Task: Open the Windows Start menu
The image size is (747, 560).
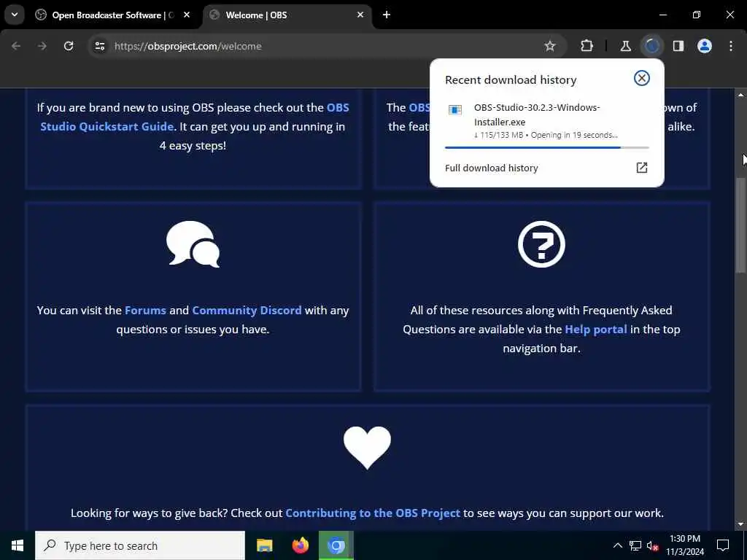Action: point(18,545)
